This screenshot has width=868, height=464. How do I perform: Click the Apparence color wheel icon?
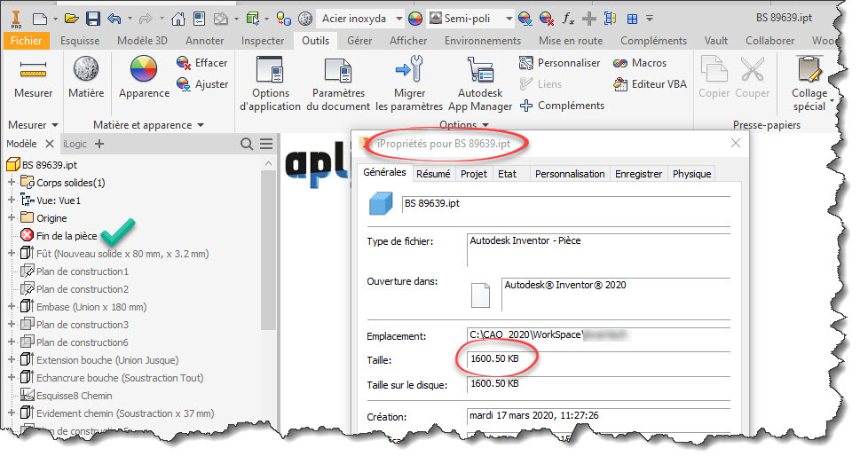(144, 72)
